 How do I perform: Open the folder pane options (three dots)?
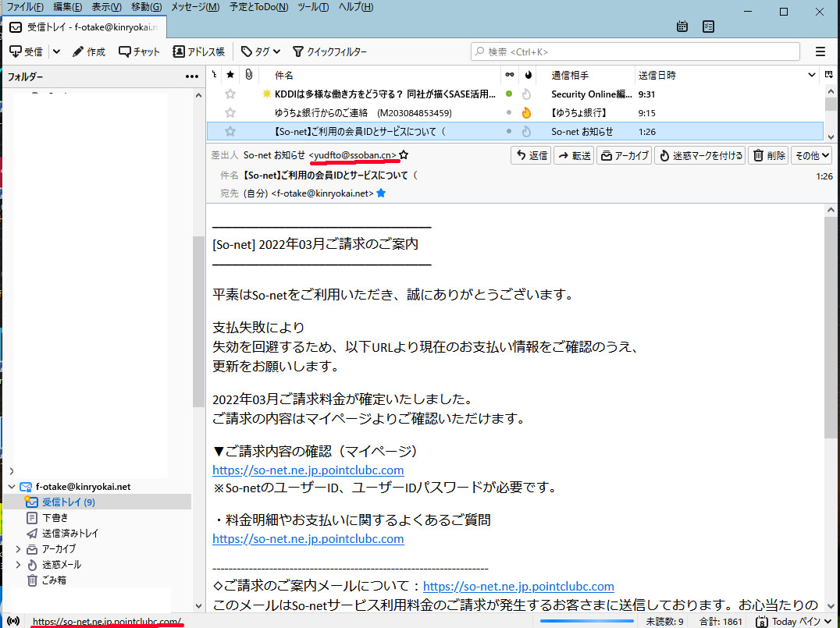192,76
